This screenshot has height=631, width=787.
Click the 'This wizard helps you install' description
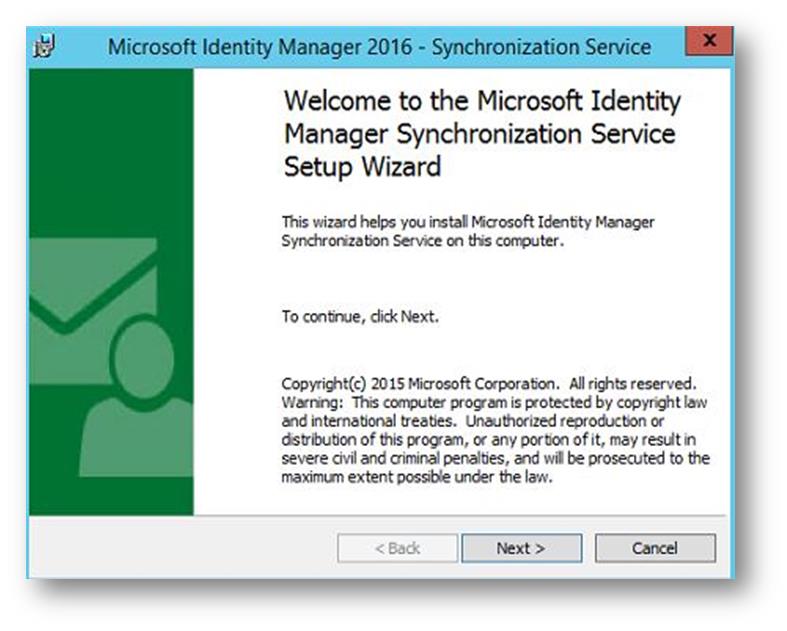tap(468, 231)
